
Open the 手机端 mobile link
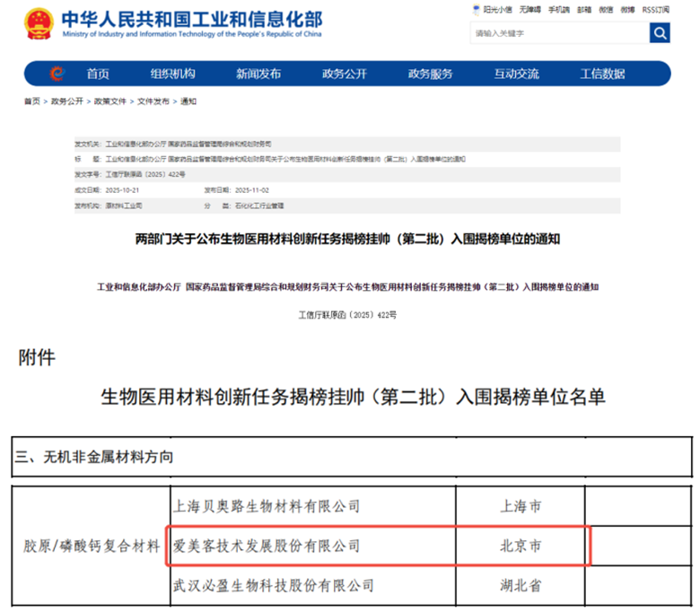[559, 9]
